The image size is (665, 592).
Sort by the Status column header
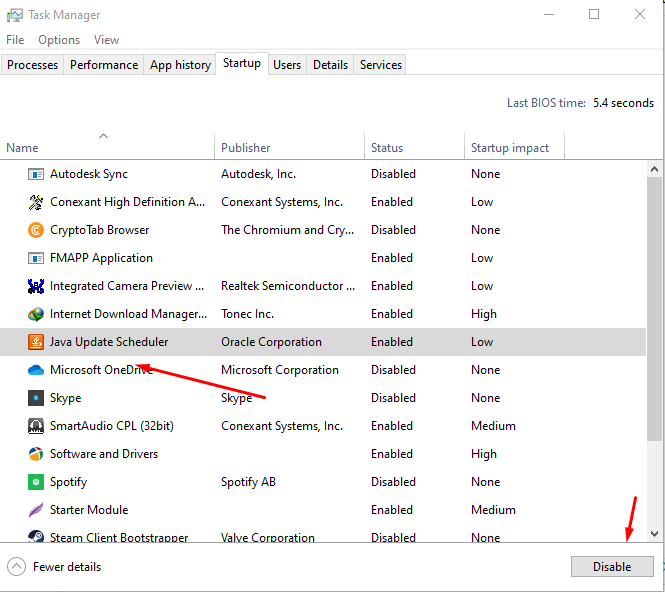[414, 146]
